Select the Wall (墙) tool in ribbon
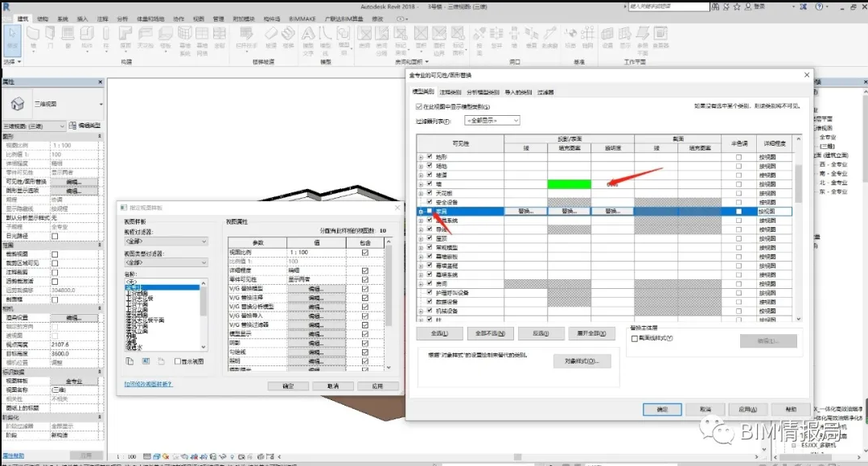Image resolution: width=868 pixels, height=466 pixels. 33,38
